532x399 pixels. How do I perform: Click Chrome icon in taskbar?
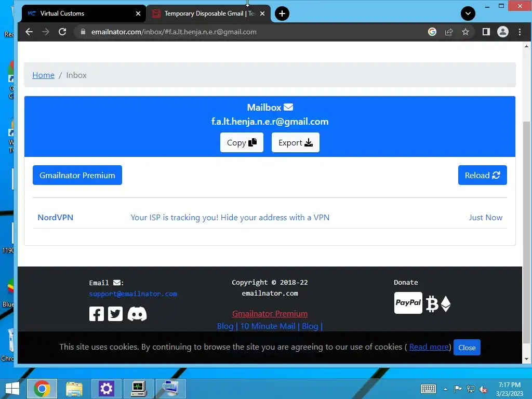point(42,389)
